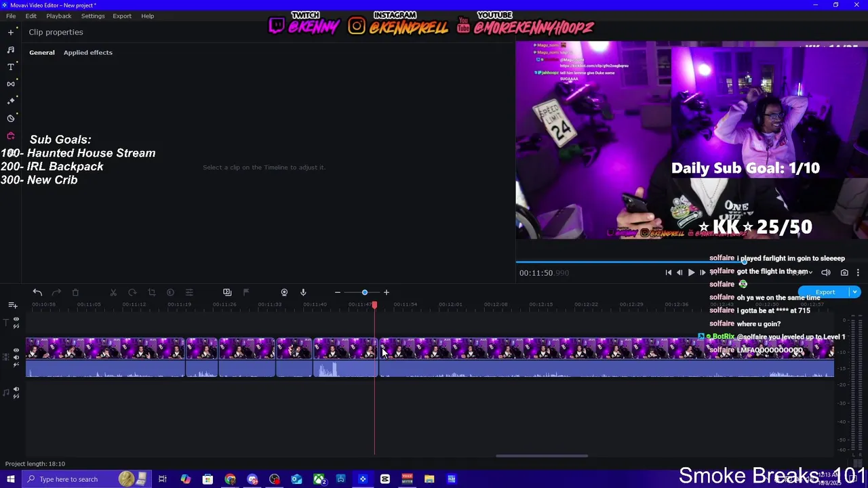
Task: Switch to the General tab
Action: (42, 52)
